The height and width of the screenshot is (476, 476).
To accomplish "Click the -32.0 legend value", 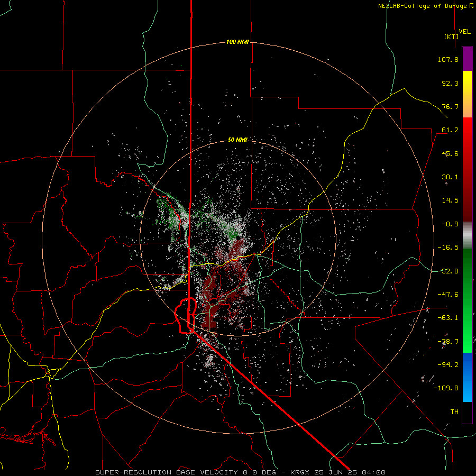I will pos(448,271).
